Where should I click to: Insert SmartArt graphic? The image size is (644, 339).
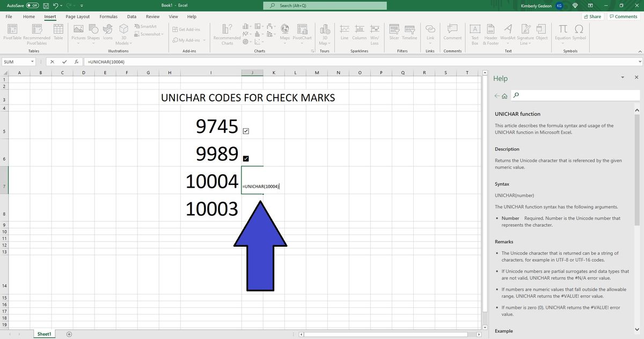(146, 26)
